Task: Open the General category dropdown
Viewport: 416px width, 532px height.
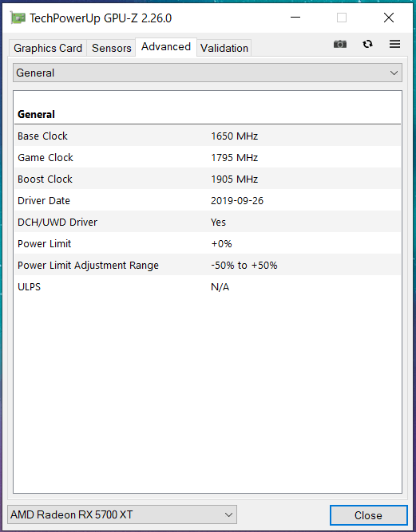Action: (208, 73)
